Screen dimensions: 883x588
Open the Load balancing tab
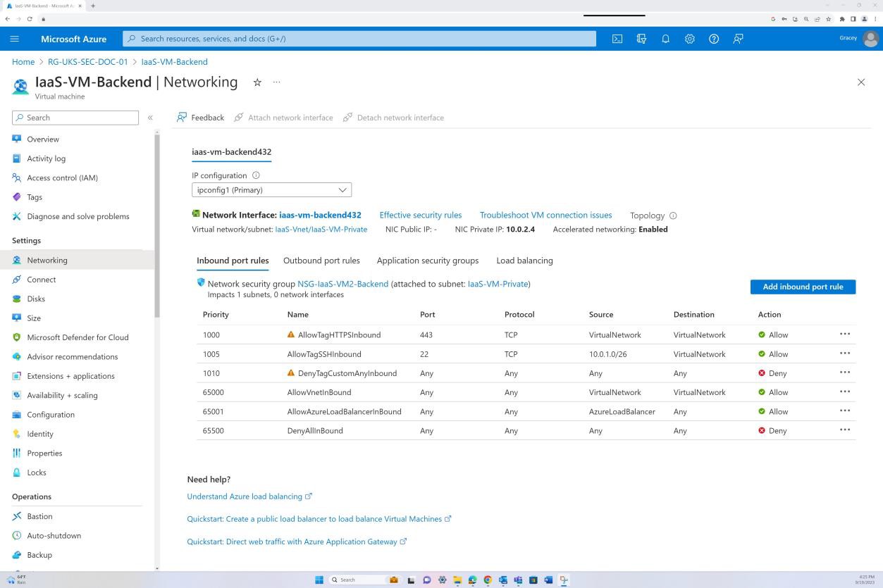point(524,261)
